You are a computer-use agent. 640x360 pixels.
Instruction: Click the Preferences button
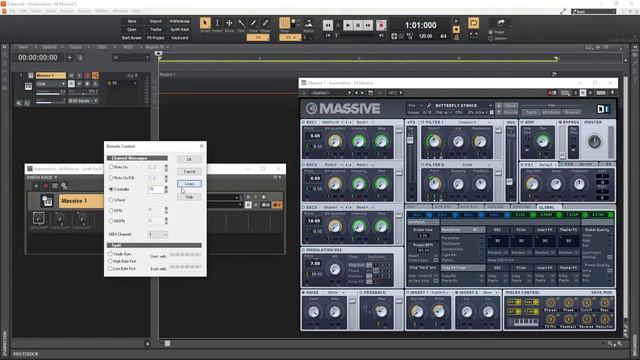pos(180,21)
